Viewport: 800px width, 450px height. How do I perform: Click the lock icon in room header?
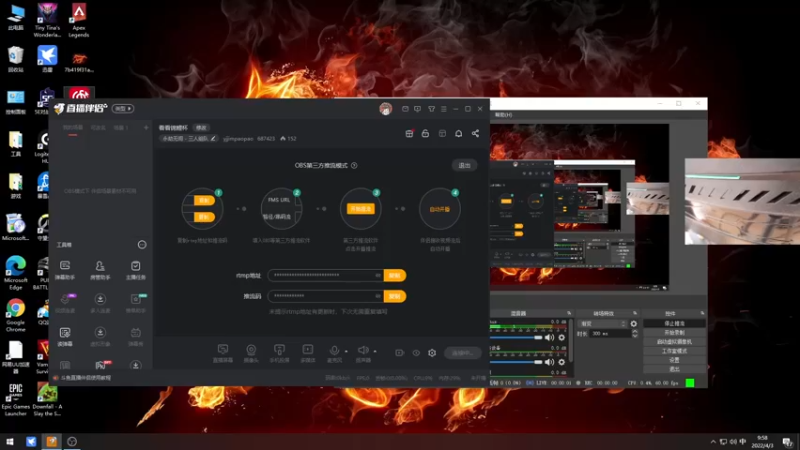pos(425,133)
